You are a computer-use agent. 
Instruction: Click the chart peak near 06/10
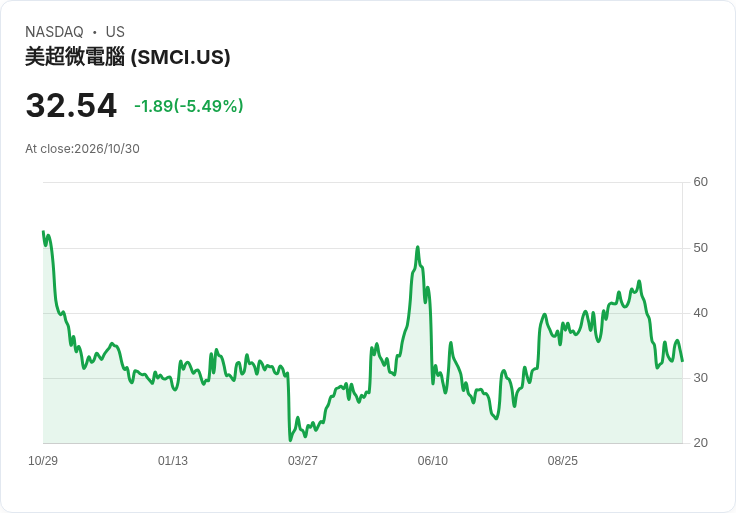[x=417, y=247]
